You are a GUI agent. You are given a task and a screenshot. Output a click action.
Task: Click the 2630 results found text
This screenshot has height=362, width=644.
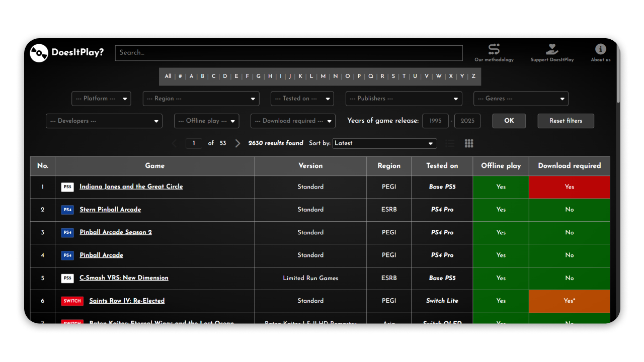[x=276, y=143]
